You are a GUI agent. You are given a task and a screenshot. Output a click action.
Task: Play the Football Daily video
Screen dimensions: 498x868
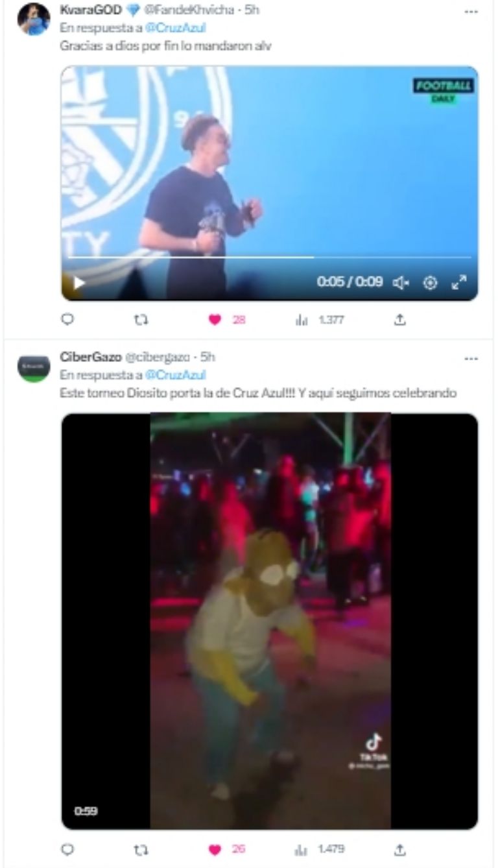(78, 283)
